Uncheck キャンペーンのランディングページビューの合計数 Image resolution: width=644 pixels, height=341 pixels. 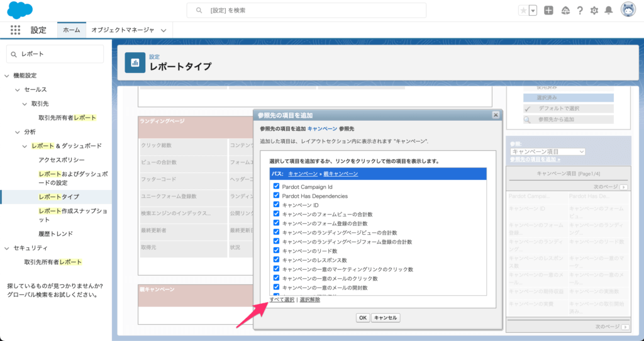pos(277,232)
